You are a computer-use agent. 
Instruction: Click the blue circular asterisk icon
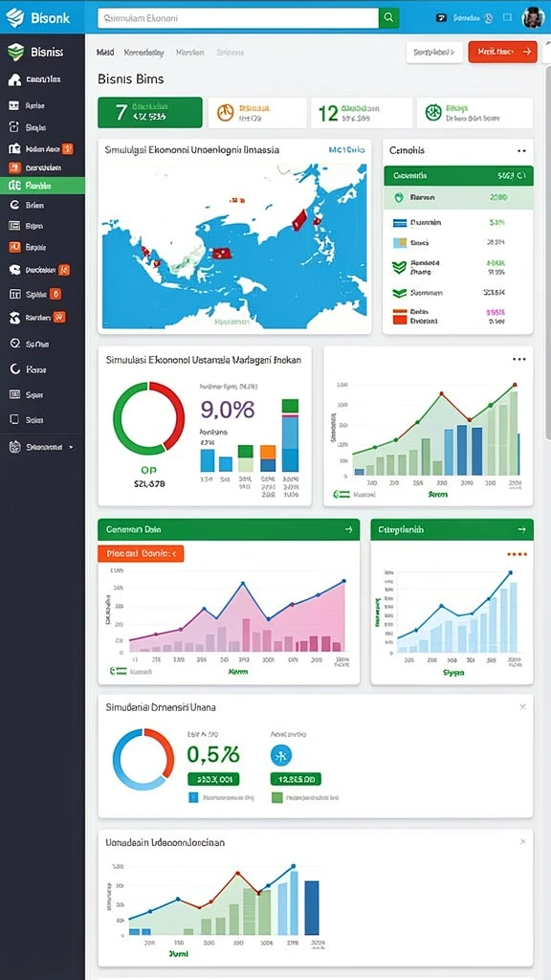281,756
